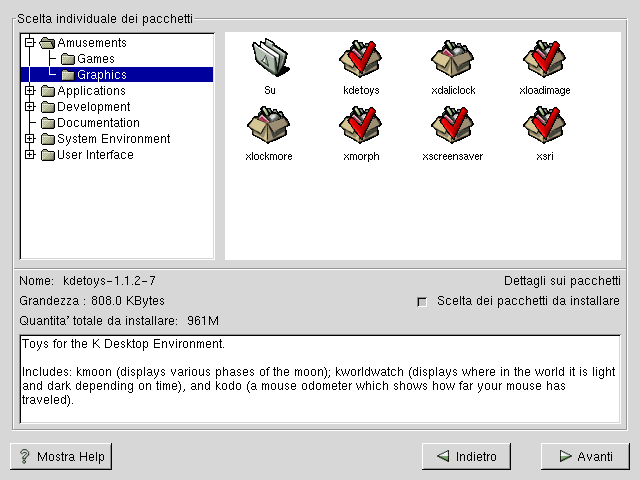This screenshot has width=640, height=480.
Task: Expand the Applications tree node
Action: click(x=30, y=91)
